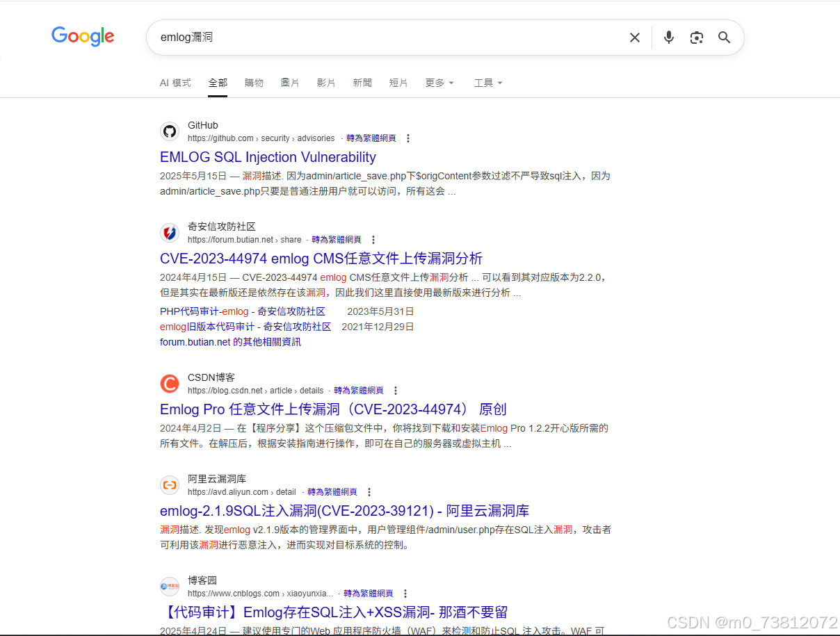Open three-dot menu for forum.butian.net result

pyautogui.click(x=373, y=240)
